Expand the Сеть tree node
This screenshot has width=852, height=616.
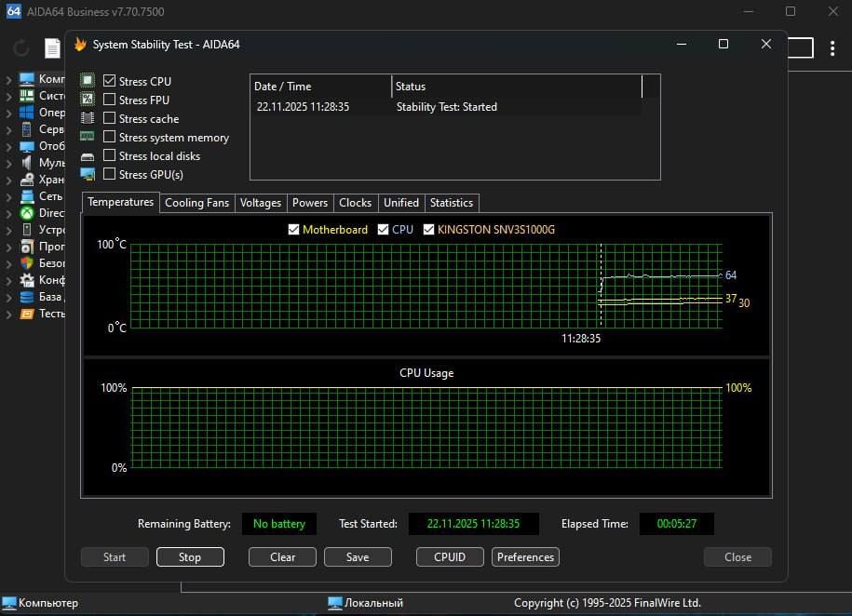click(x=8, y=196)
